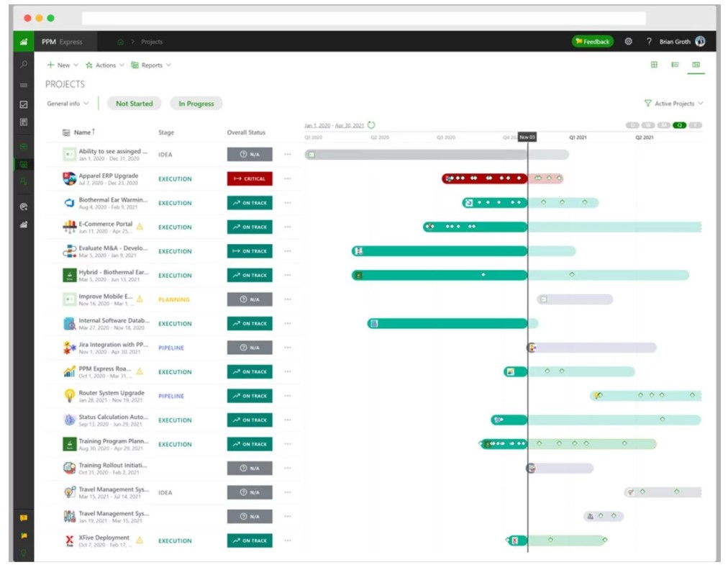This screenshot has width=728, height=570.
Task: Click the IDEA stage of Ability to see assigned
Action: (x=165, y=155)
